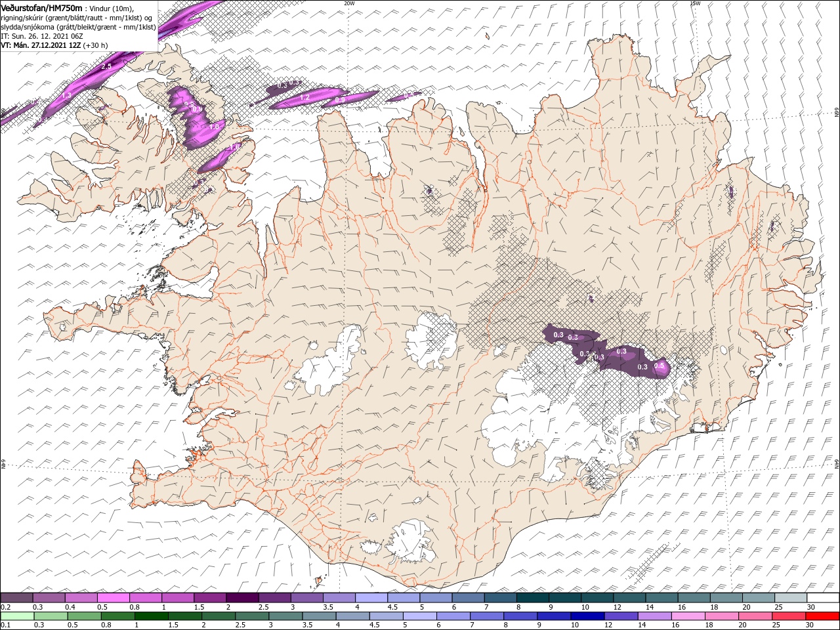Click the medium green 0.8–1 lower legend swatch
This screenshot has width=840, height=630.
pyautogui.click(x=117, y=616)
